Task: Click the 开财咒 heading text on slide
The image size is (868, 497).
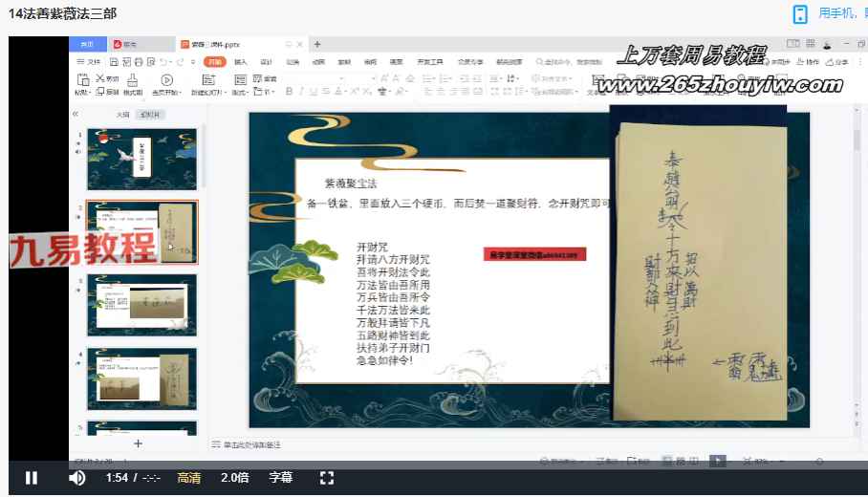Action: coord(372,247)
